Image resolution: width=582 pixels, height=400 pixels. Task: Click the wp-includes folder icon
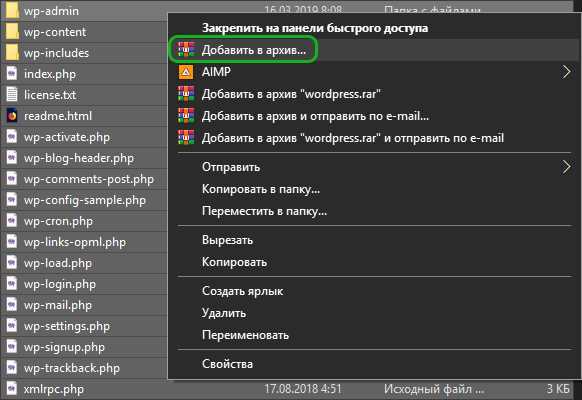(12, 53)
